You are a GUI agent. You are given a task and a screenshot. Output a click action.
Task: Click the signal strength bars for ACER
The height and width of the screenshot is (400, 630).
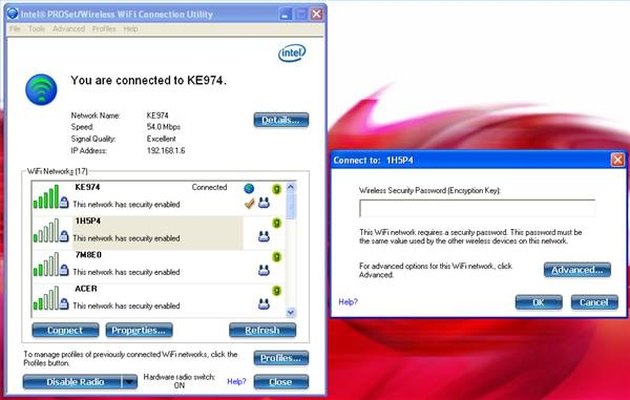(47, 298)
